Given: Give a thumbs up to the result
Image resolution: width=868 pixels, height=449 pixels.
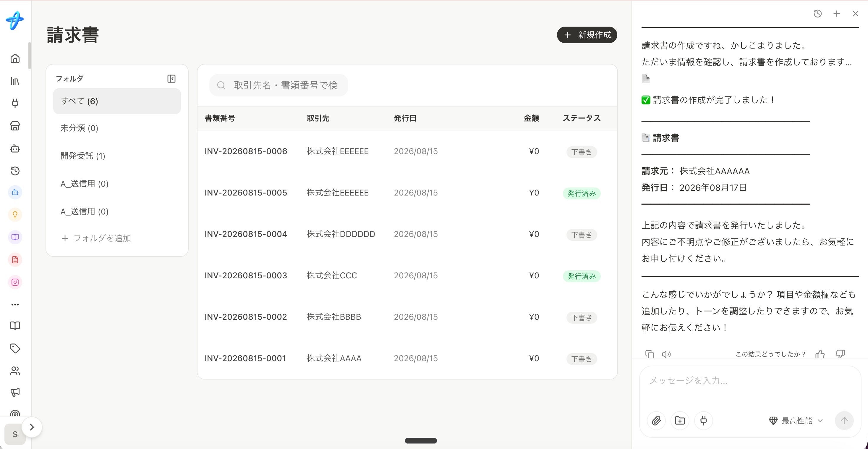Looking at the screenshot, I should [820, 354].
